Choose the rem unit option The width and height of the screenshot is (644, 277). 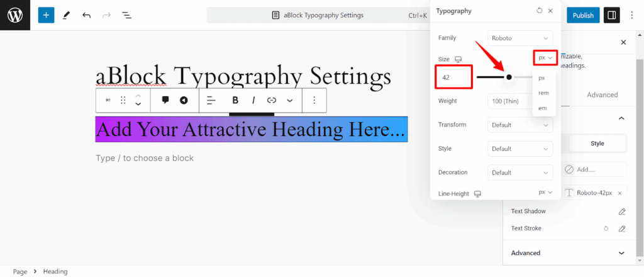pyautogui.click(x=543, y=93)
